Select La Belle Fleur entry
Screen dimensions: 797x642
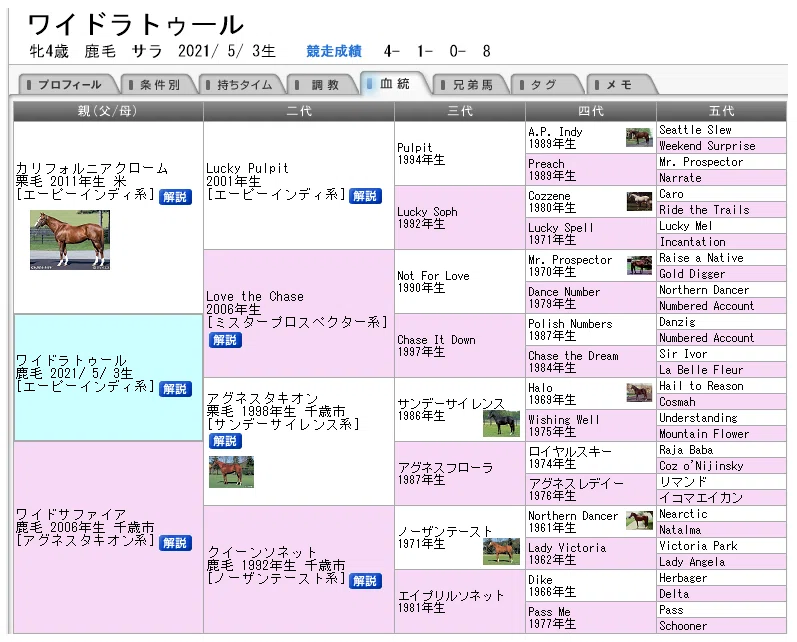(721, 370)
